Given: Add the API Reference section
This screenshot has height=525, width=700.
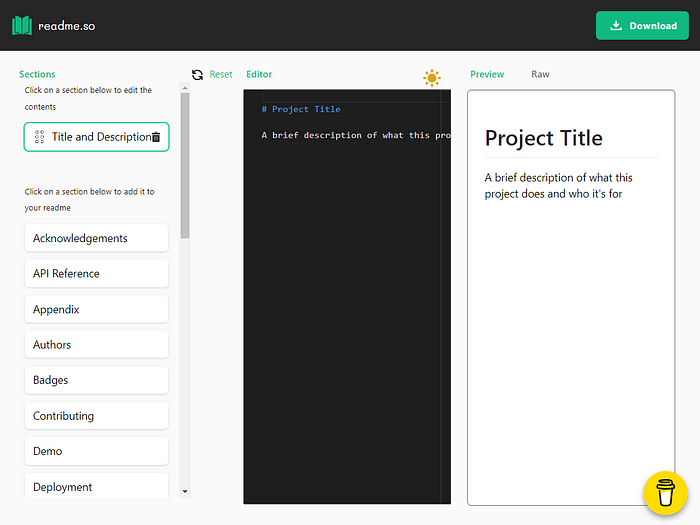Looking at the screenshot, I should point(96,273).
